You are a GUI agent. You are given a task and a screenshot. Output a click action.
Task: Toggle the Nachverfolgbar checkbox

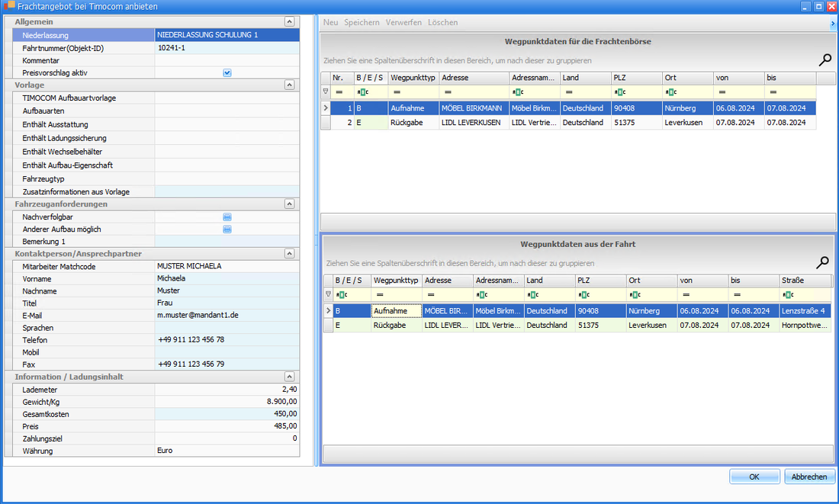point(227,217)
